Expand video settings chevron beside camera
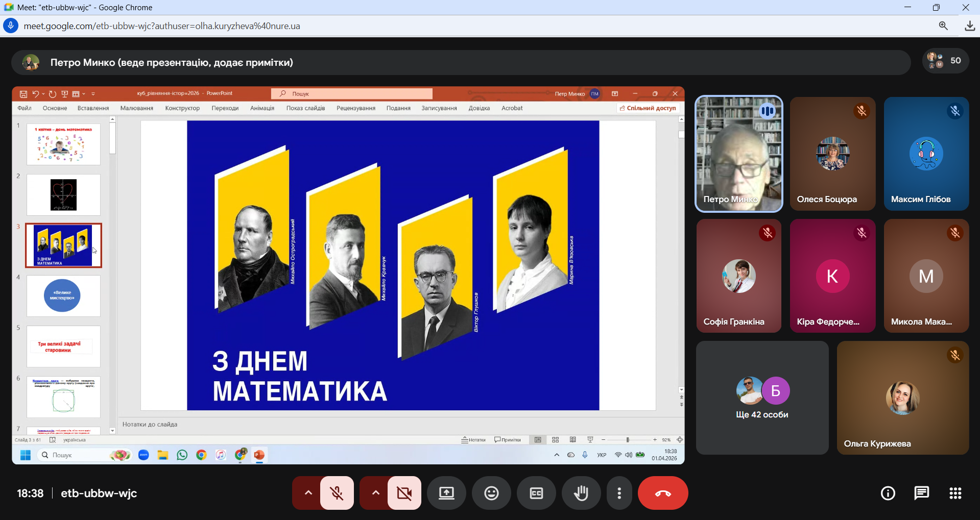 click(375, 493)
